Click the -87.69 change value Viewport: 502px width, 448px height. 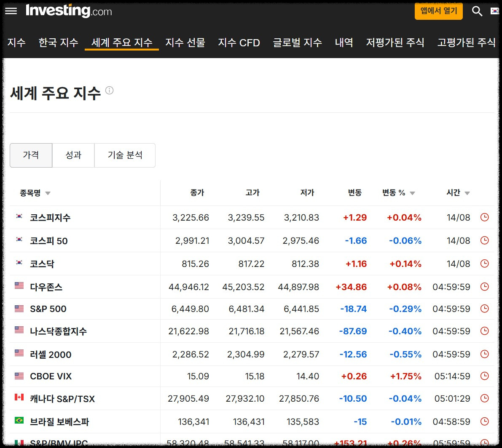pyautogui.click(x=353, y=331)
